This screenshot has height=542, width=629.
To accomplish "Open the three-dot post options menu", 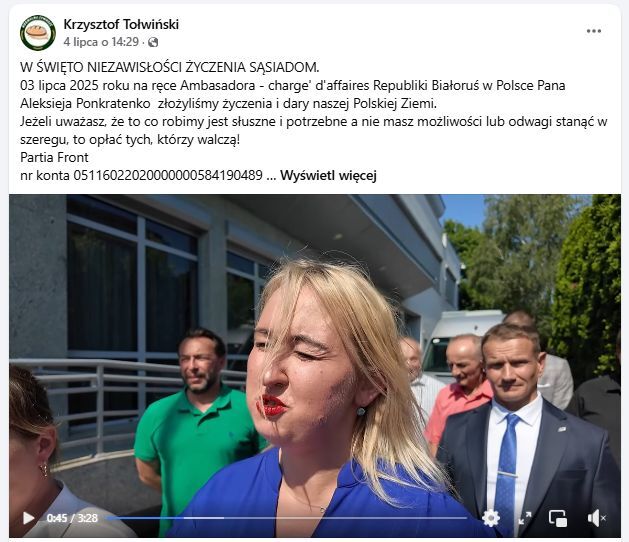I will coord(594,31).
